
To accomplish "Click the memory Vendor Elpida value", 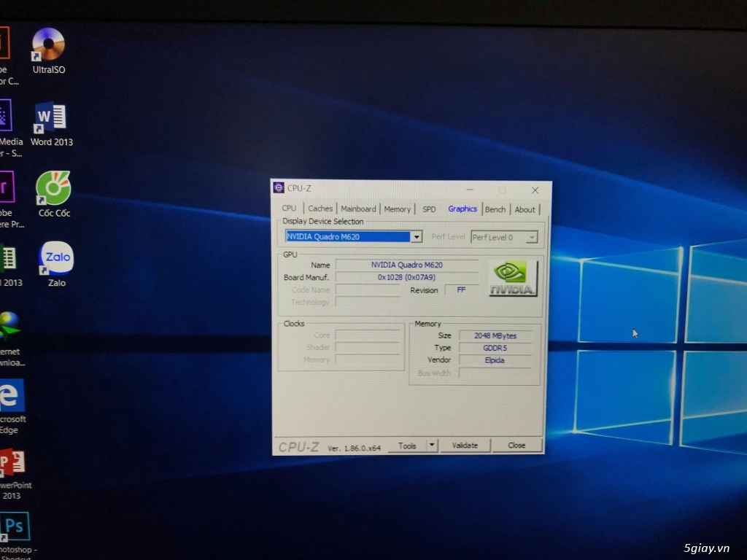I will click(495, 360).
